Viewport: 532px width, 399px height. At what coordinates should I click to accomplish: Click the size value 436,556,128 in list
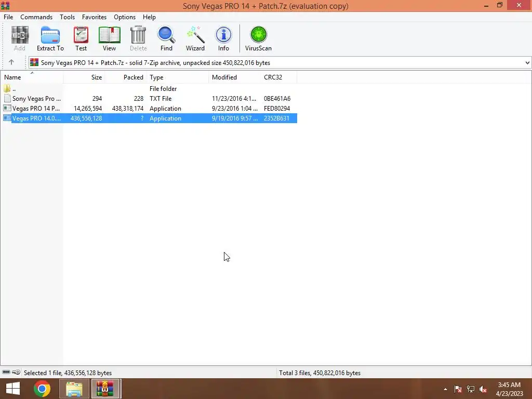tap(86, 118)
